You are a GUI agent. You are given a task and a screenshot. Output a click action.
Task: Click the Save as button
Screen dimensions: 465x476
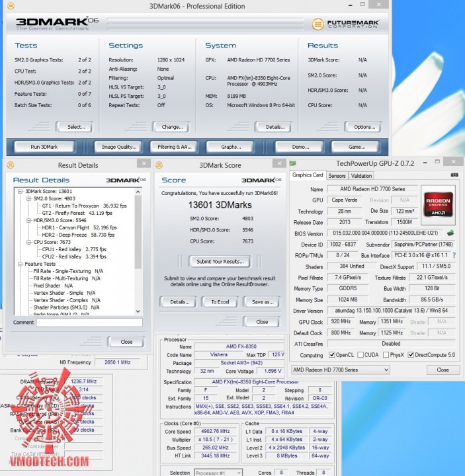pos(262,302)
